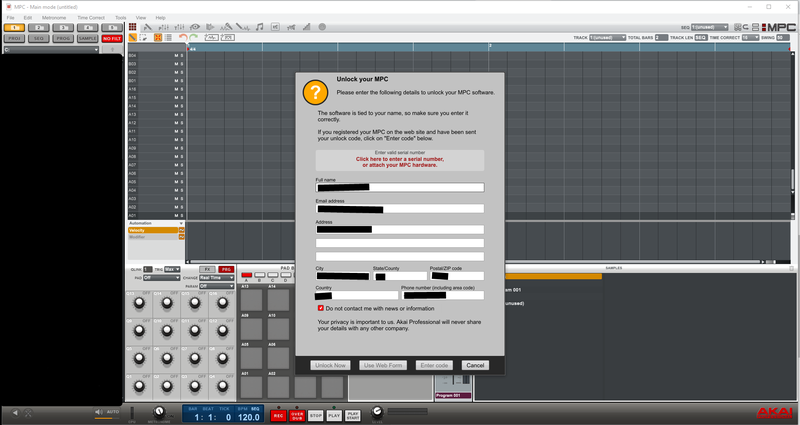Toggle the PRG button in Q-Link panel

(x=226, y=269)
